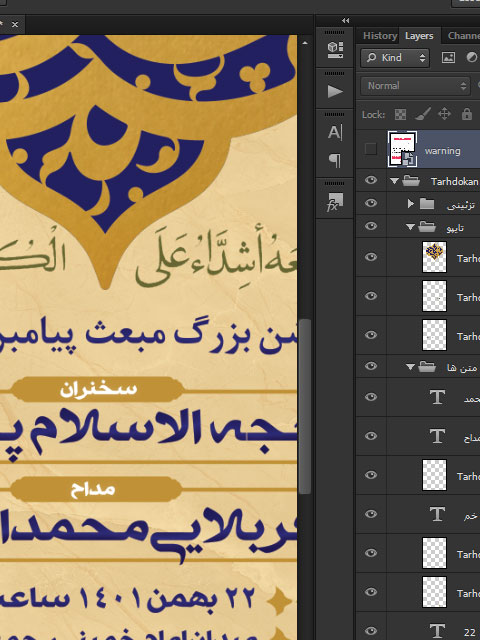This screenshot has width=480, height=640.
Task: Hide the متن ها group
Action: coord(371,366)
